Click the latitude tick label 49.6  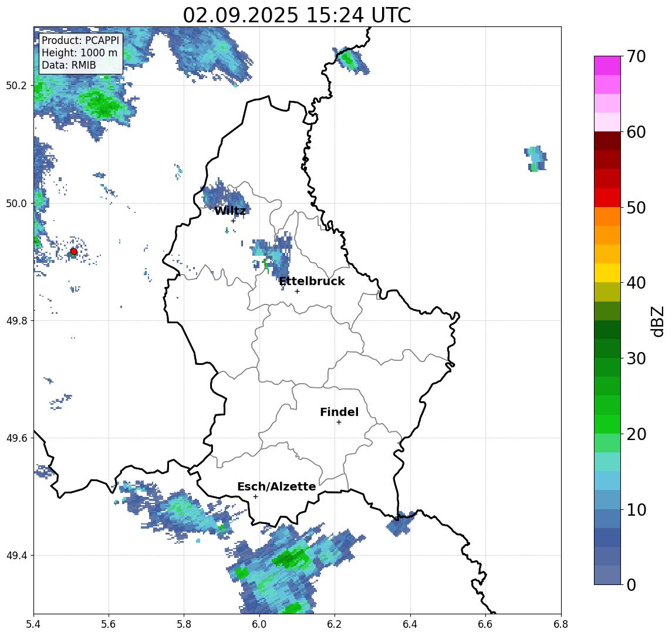tap(16, 438)
